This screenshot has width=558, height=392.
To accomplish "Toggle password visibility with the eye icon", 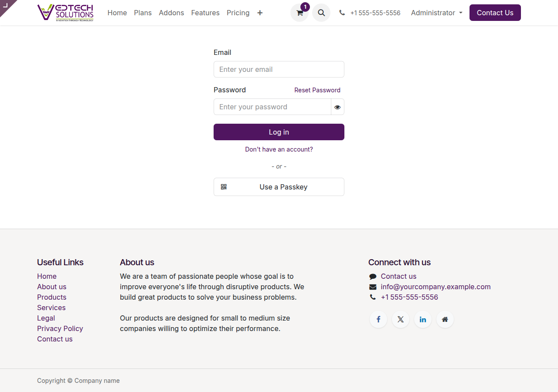I will click(x=337, y=107).
